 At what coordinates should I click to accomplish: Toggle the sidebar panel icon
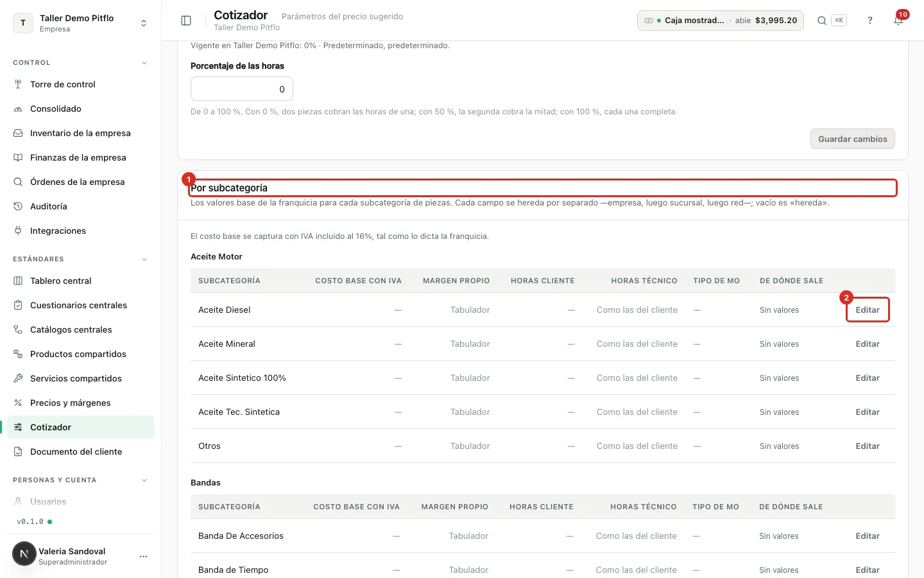(x=186, y=21)
